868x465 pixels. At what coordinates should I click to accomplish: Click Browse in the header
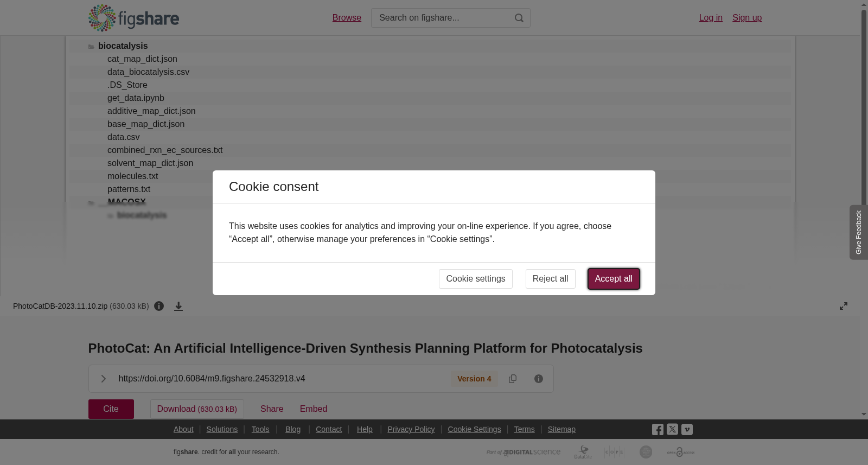347,18
